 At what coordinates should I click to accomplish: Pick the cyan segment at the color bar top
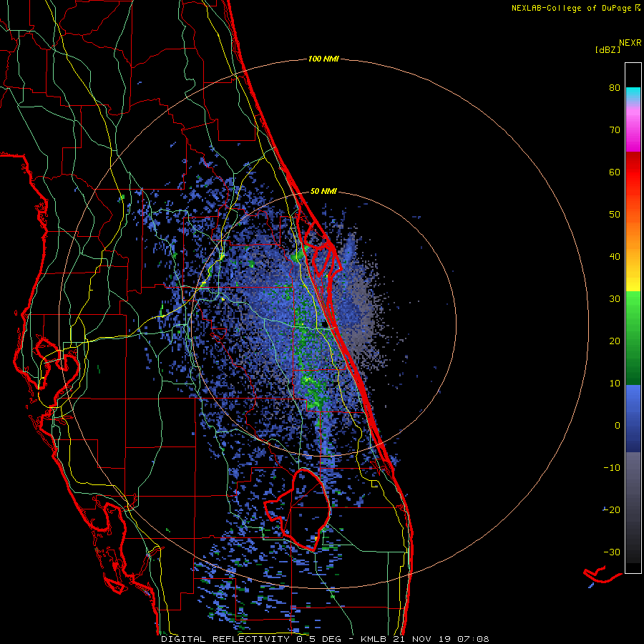pos(633,94)
